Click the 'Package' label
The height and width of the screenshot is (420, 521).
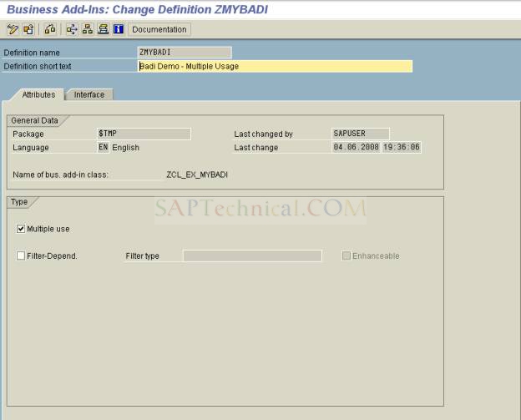[28, 134]
